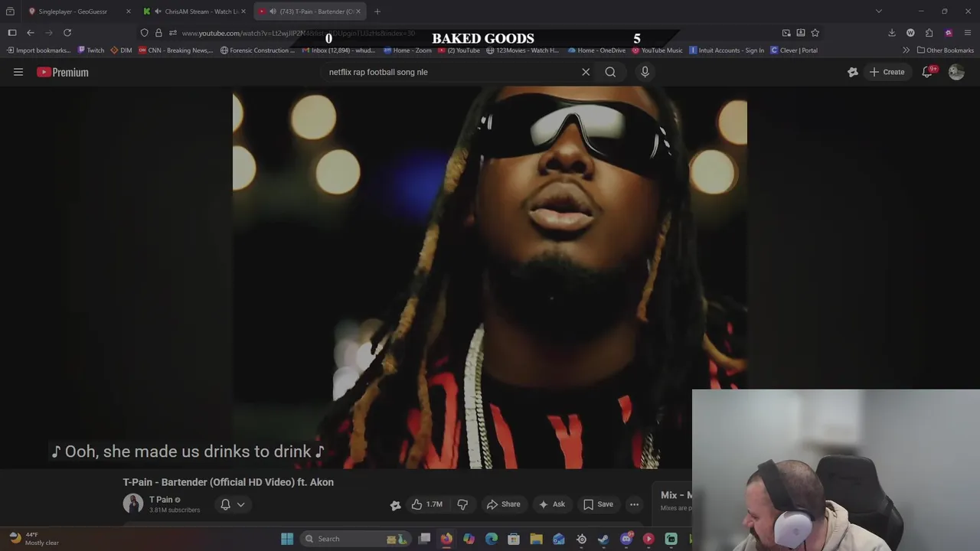The width and height of the screenshot is (980, 551).
Task: Open the YouTube guide hamburger menu
Action: coord(18,72)
